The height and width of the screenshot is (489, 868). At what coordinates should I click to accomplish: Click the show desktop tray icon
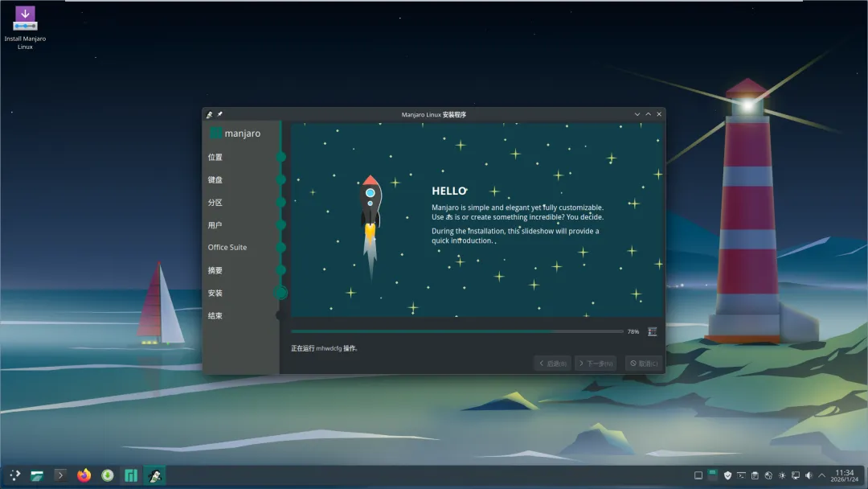click(698, 475)
